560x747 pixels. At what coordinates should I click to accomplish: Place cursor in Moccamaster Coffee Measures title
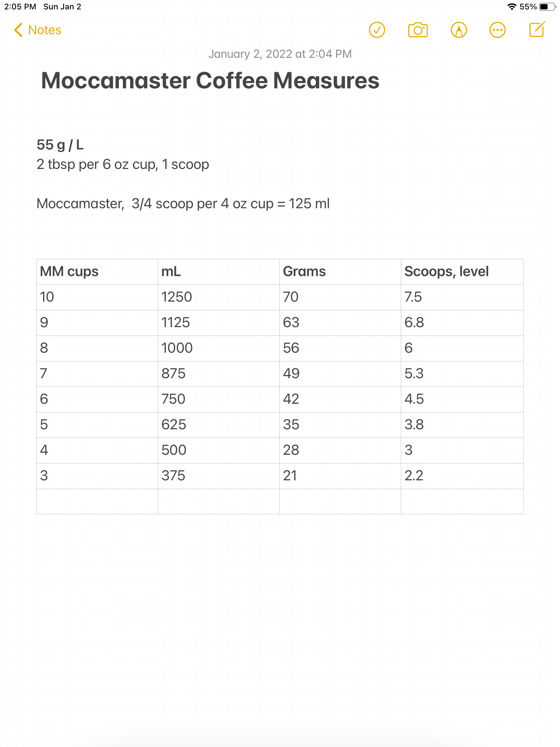coord(210,81)
